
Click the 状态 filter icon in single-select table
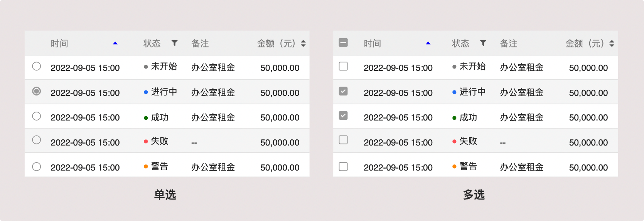click(174, 43)
